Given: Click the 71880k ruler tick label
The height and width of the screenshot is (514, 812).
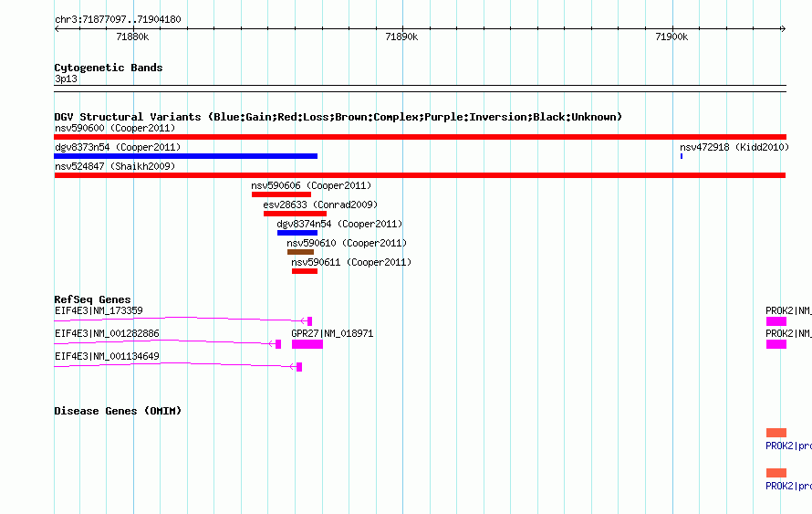Looking at the screenshot, I should (132, 37).
